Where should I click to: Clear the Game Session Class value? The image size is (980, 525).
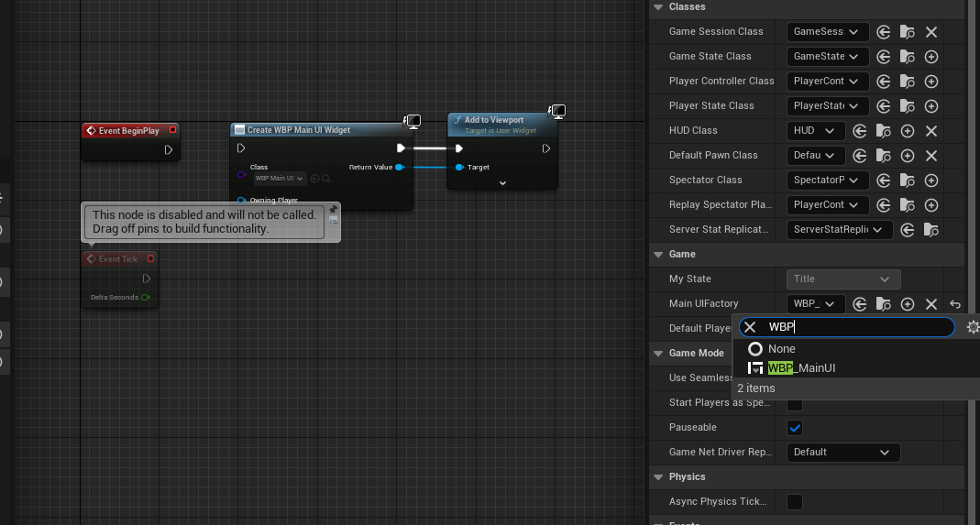click(x=931, y=32)
